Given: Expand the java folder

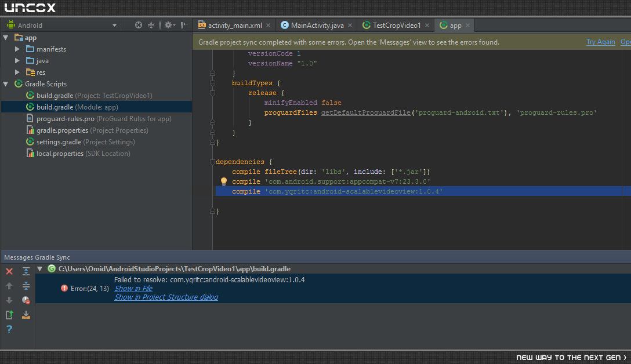Looking at the screenshot, I should click(x=17, y=61).
